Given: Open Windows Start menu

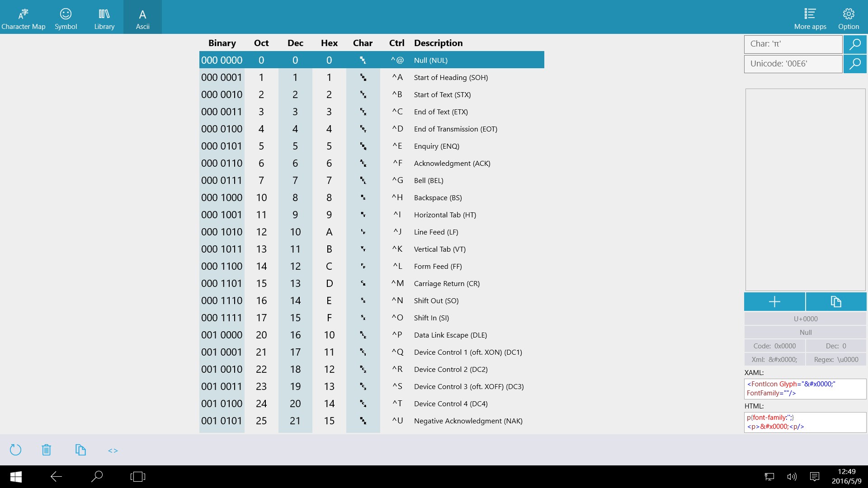Looking at the screenshot, I should tap(16, 477).
